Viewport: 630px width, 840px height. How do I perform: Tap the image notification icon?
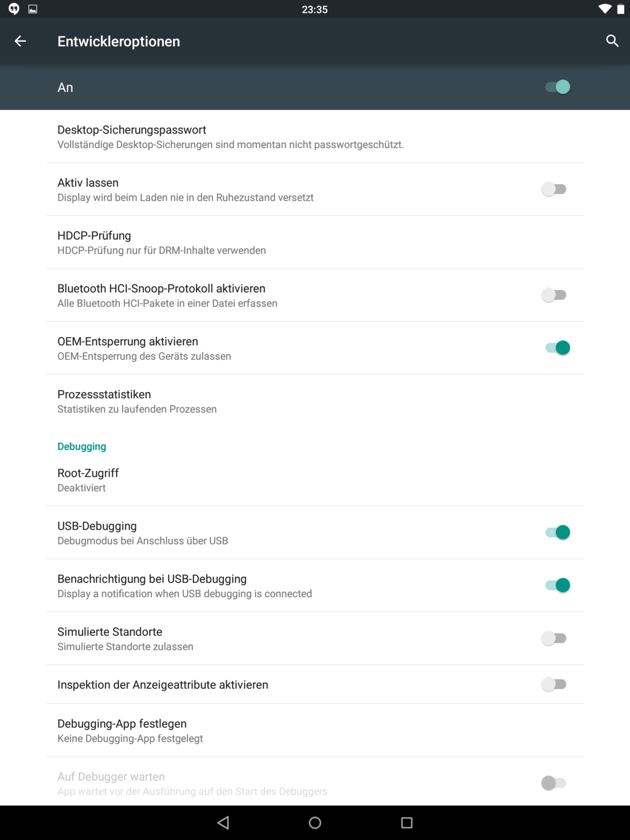click(x=33, y=9)
